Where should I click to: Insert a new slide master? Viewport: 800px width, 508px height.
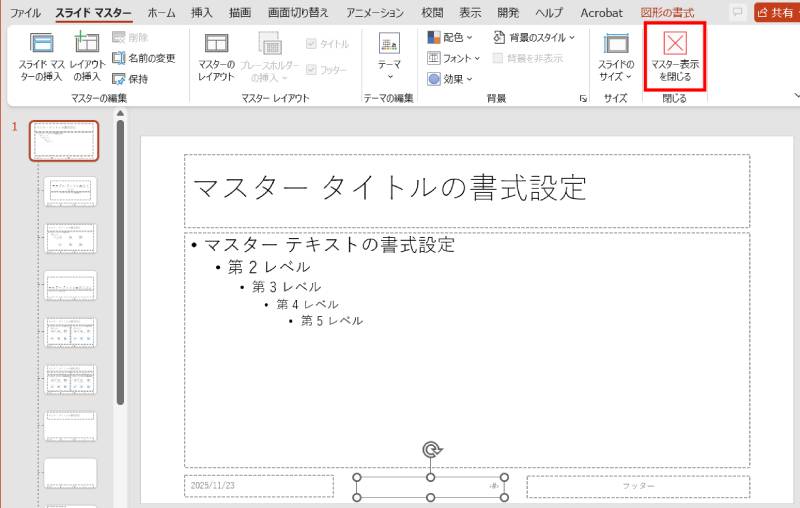click(41, 57)
